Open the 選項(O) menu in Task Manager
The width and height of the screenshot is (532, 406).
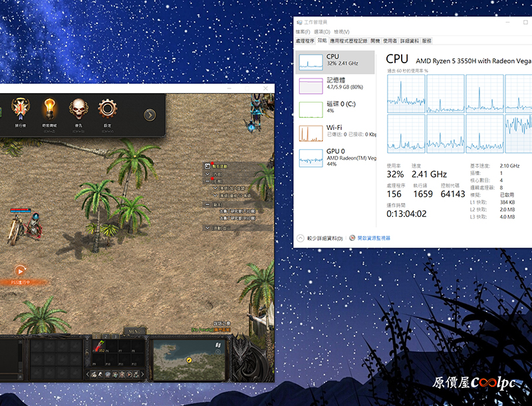coord(322,31)
